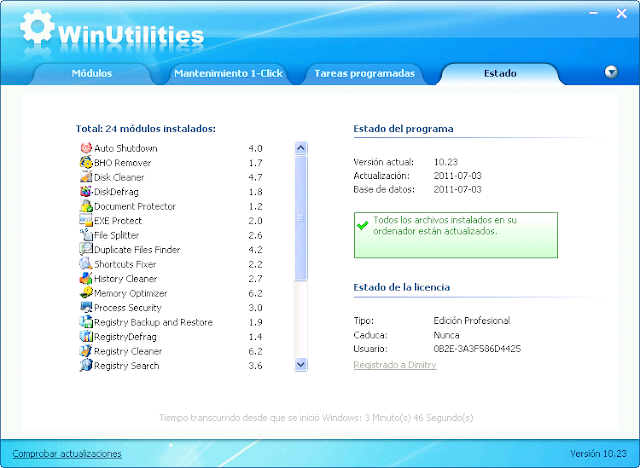This screenshot has height=468, width=640.
Task: Click version 4.0 of Auto Shutdown
Action: 256,149
